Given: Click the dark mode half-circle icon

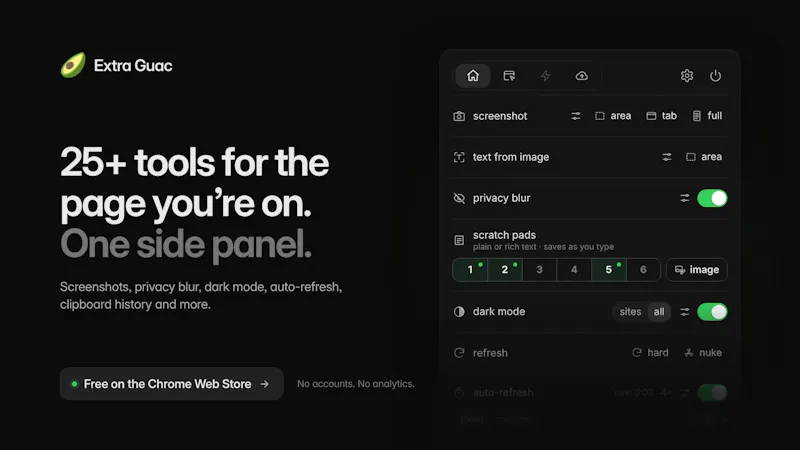Looking at the screenshot, I should point(459,312).
